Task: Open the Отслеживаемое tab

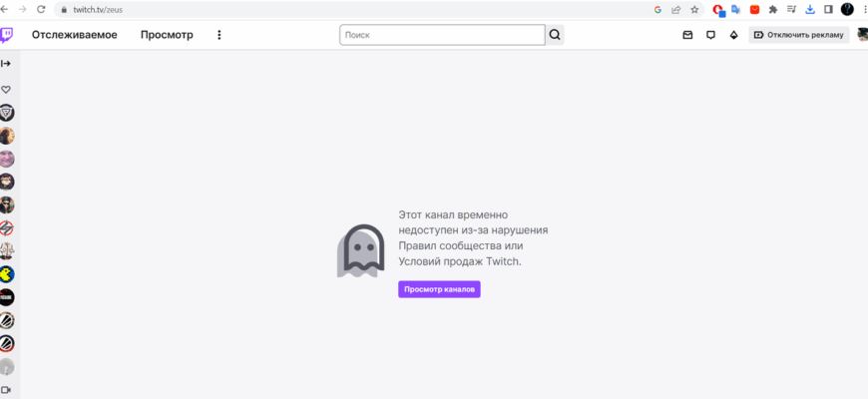Action: [x=74, y=35]
